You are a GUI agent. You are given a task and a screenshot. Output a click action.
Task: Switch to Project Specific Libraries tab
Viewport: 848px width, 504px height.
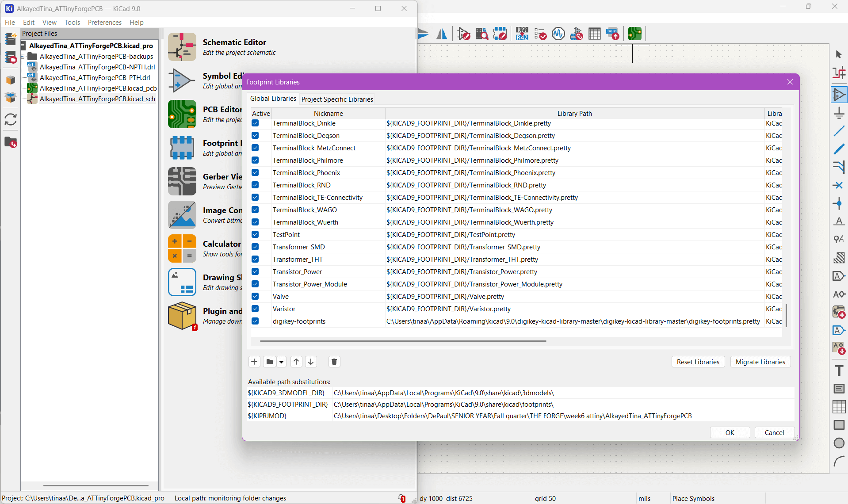[x=337, y=99]
